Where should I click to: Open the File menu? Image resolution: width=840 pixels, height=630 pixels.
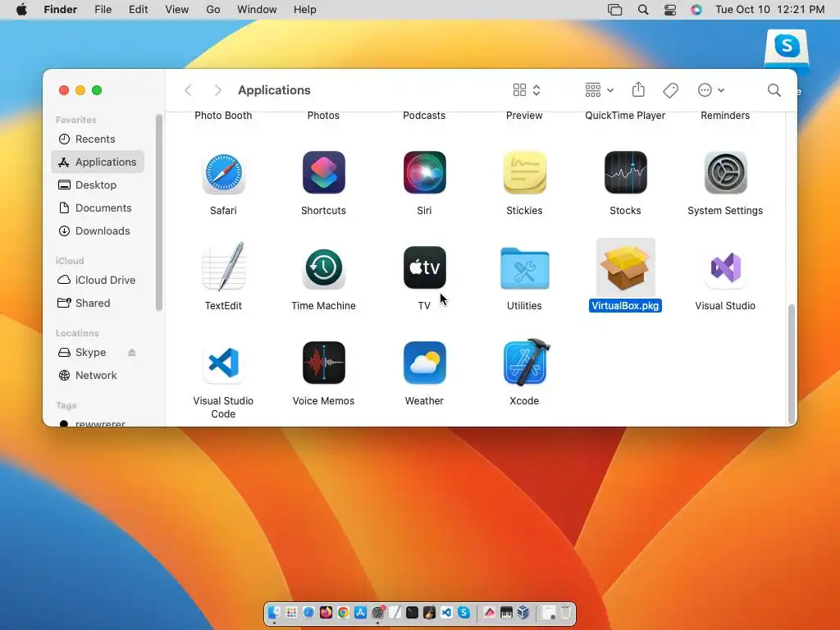click(103, 10)
